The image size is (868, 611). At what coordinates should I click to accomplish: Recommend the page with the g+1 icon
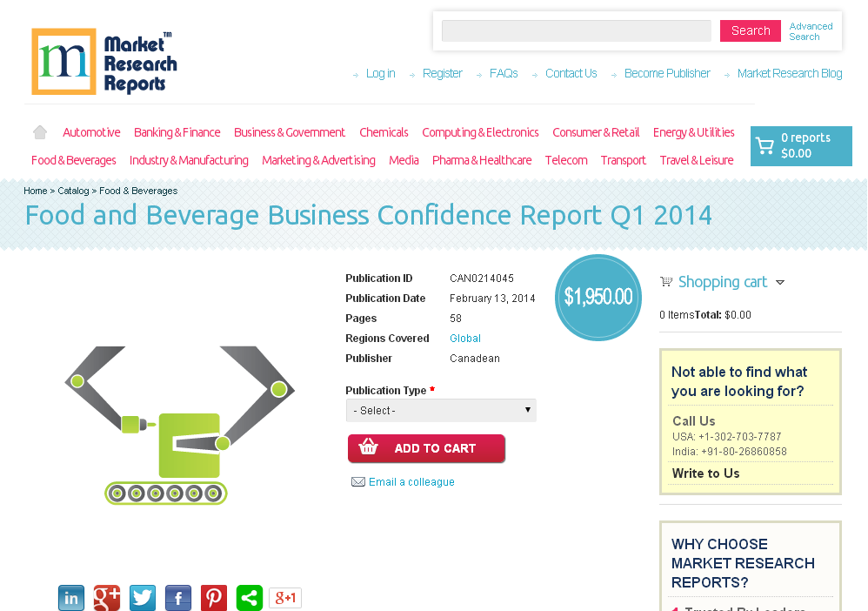(284, 598)
